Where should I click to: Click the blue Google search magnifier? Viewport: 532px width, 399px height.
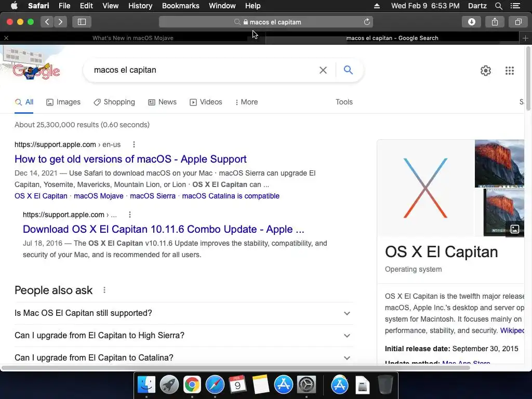(348, 70)
